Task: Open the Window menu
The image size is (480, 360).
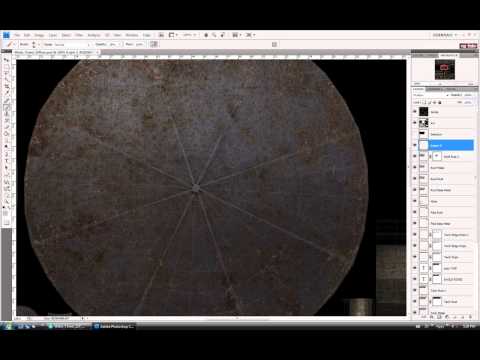Action: (132, 35)
